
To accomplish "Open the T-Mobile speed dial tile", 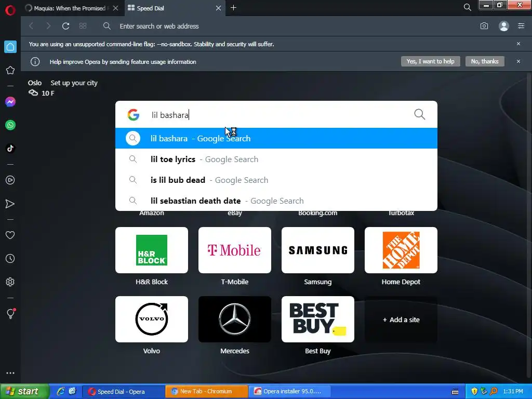I will (235, 250).
